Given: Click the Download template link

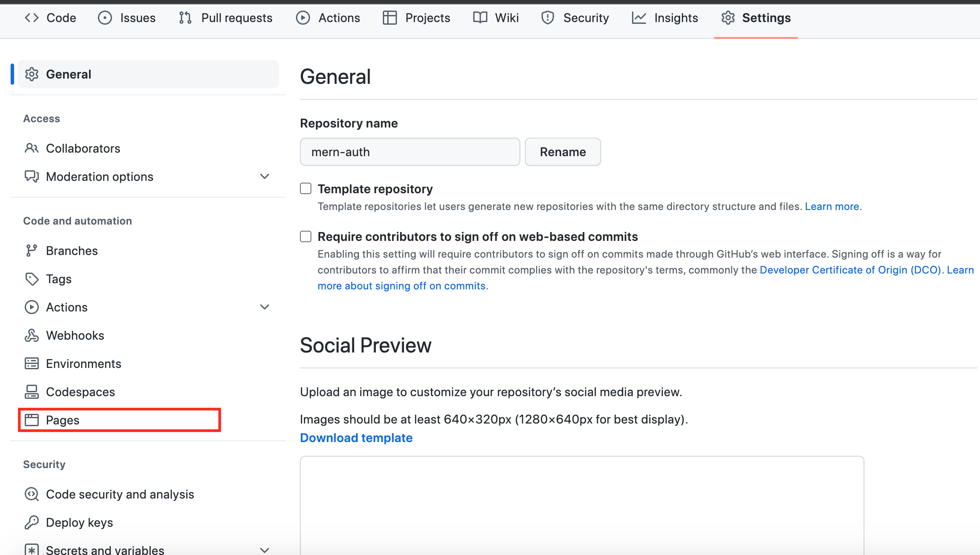Looking at the screenshot, I should 356,437.
